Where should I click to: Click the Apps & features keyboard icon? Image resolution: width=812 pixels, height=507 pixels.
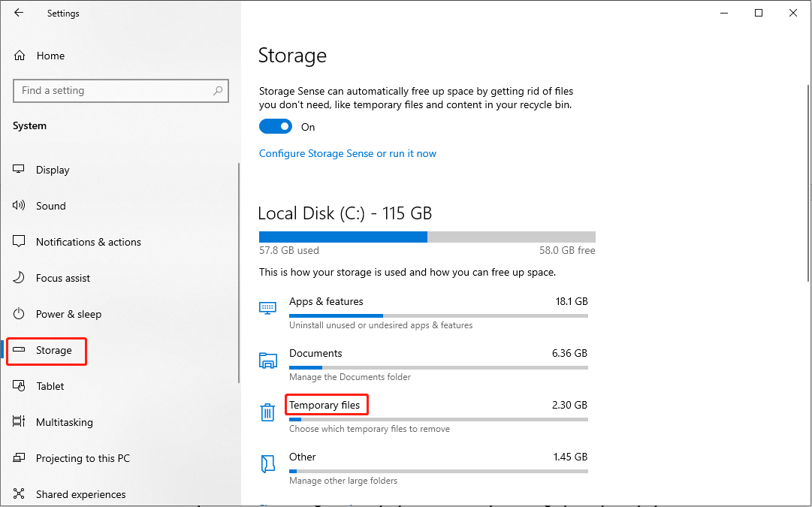pos(267,308)
